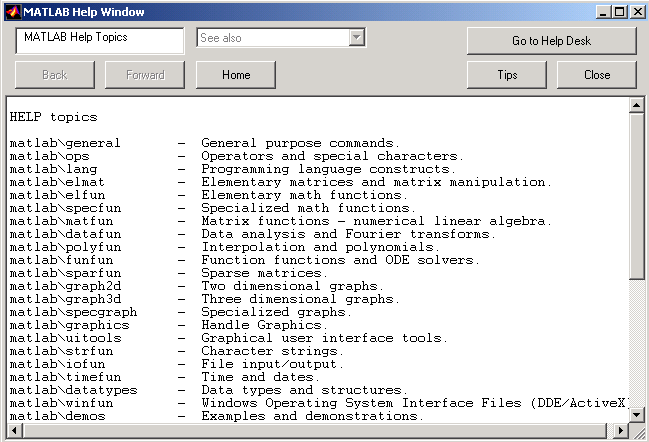Click the Home button

(x=236, y=74)
